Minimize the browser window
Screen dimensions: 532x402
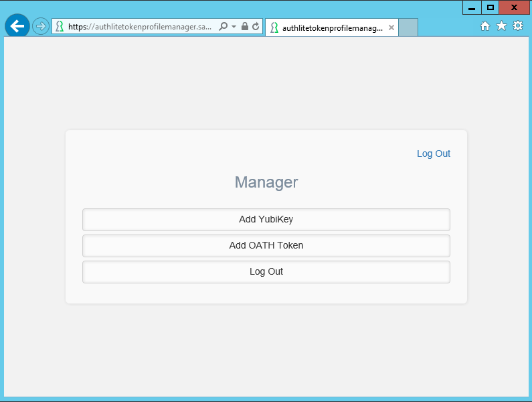click(x=472, y=7)
